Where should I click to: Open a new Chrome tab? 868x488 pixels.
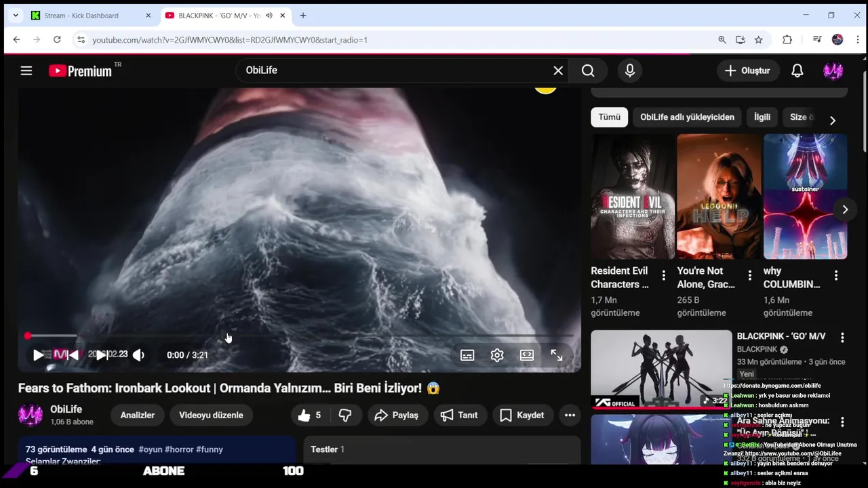(303, 16)
